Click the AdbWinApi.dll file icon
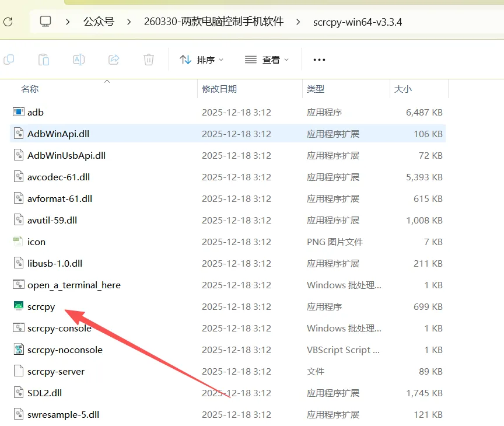The image size is (504, 426). click(x=19, y=134)
